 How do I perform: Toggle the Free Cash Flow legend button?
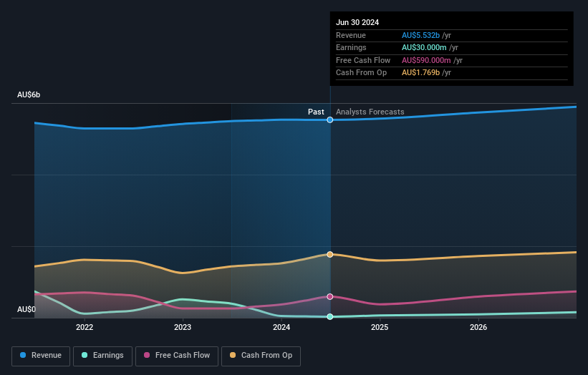coord(177,356)
